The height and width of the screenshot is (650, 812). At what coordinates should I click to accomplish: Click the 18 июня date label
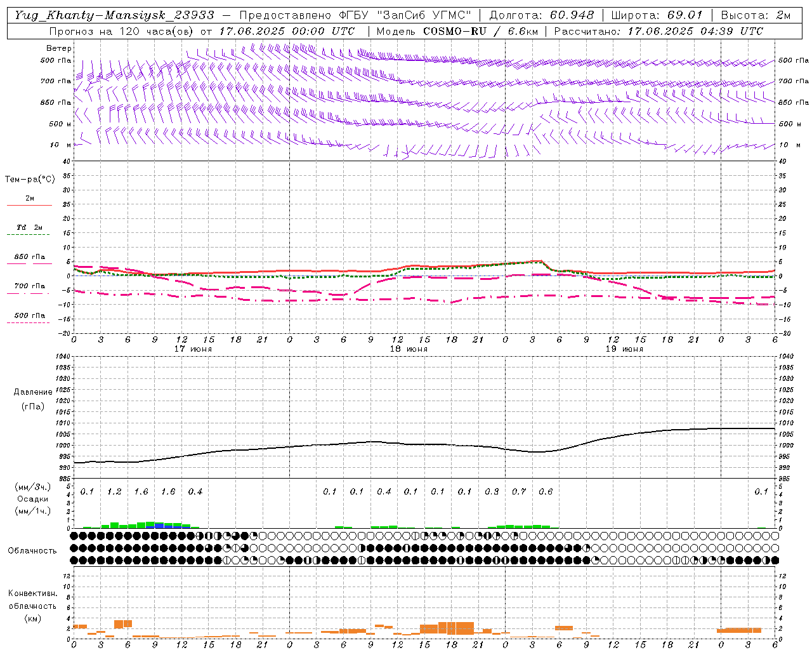pos(409,349)
